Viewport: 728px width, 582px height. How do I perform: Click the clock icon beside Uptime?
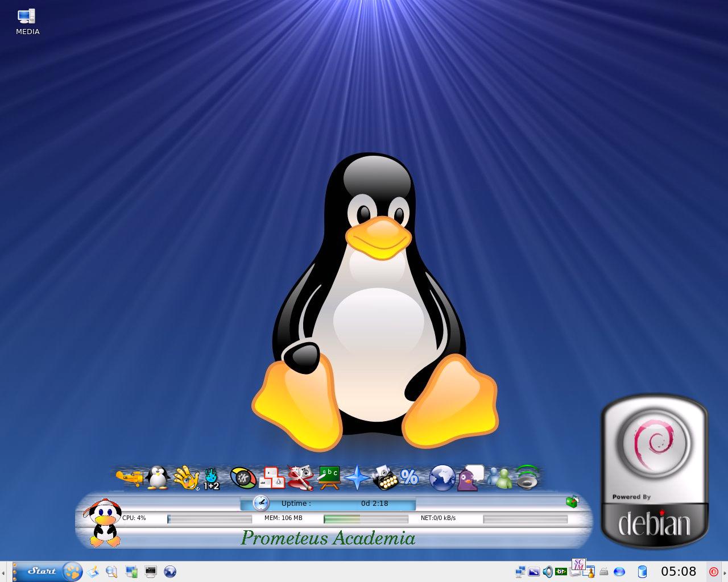point(260,503)
